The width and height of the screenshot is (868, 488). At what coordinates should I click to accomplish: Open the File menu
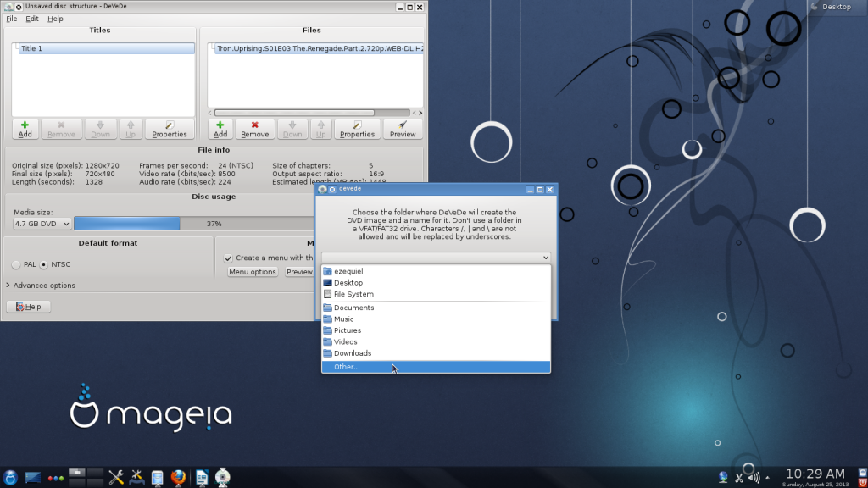coord(12,19)
